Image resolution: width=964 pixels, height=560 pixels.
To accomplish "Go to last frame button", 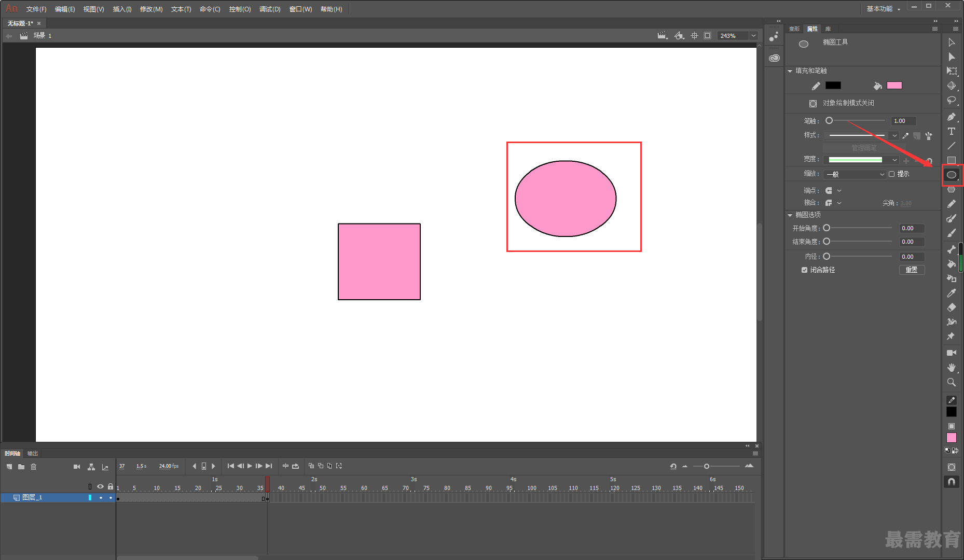I will pyautogui.click(x=269, y=466).
